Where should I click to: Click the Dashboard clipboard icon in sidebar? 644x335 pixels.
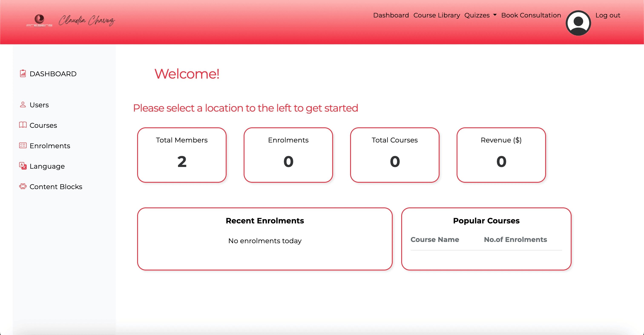pyautogui.click(x=23, y=73)
